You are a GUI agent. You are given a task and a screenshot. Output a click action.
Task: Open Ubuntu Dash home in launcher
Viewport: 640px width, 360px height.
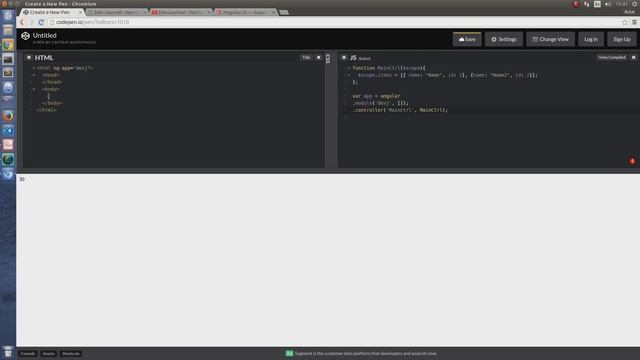[x=8, y=16]
